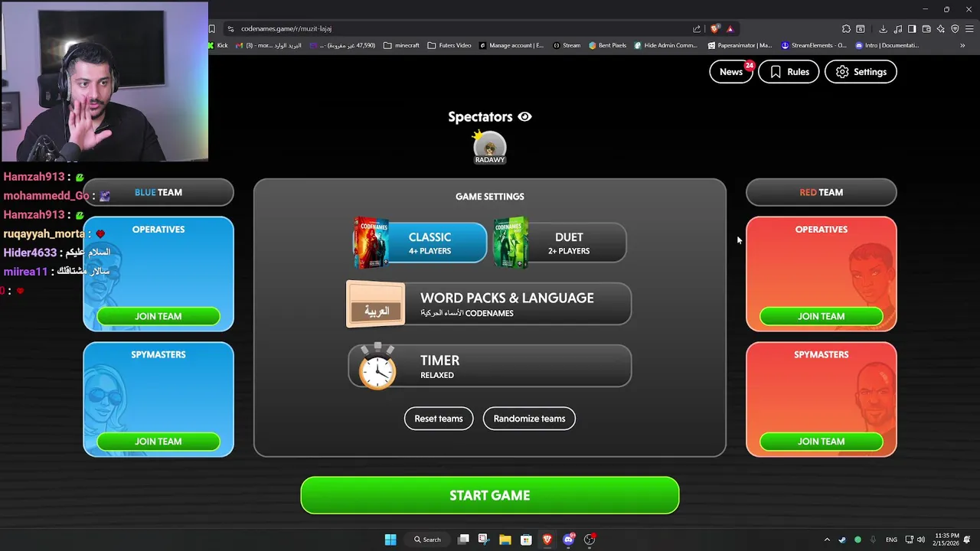980x551 pixels.
Task: Click the Brave Rewards triangle icon
Action: click(730, 29)
